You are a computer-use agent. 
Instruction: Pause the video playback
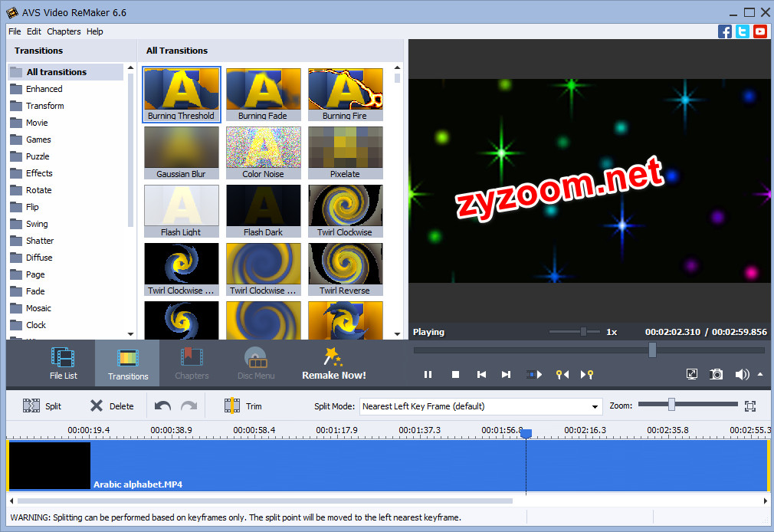pos(428,374)
